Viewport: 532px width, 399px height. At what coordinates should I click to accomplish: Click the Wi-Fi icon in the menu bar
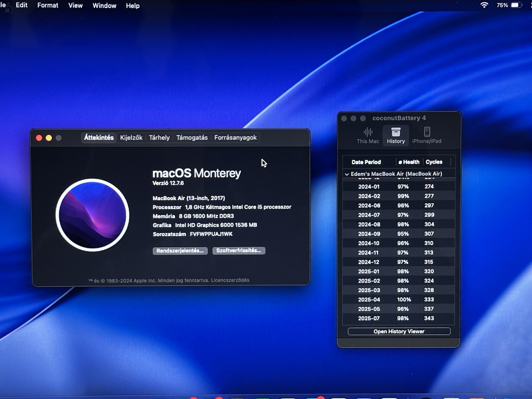coord(484,5)
